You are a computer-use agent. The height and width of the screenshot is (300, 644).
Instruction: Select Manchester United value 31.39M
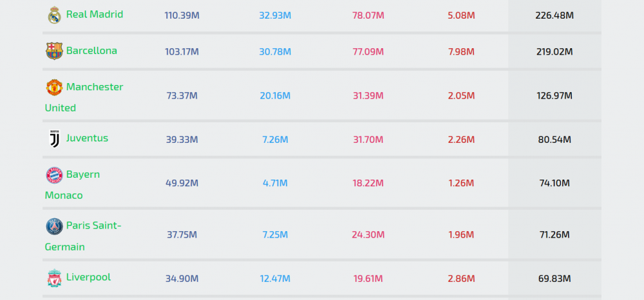coord(368,96)
